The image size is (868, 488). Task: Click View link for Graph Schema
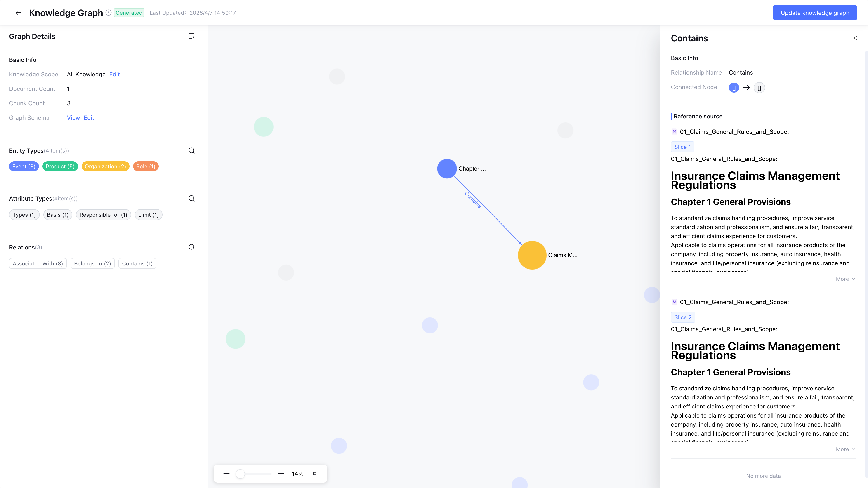click(x=73, y=117)
